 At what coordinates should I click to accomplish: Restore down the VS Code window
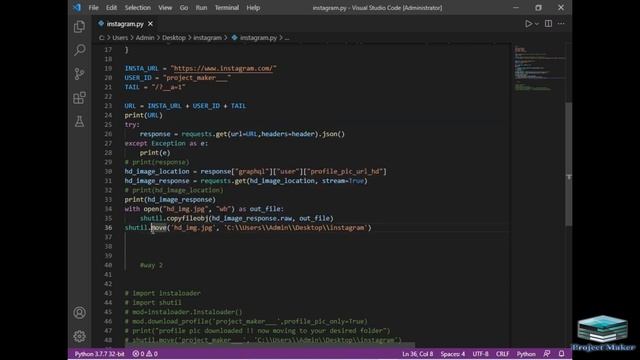[538, 7]
